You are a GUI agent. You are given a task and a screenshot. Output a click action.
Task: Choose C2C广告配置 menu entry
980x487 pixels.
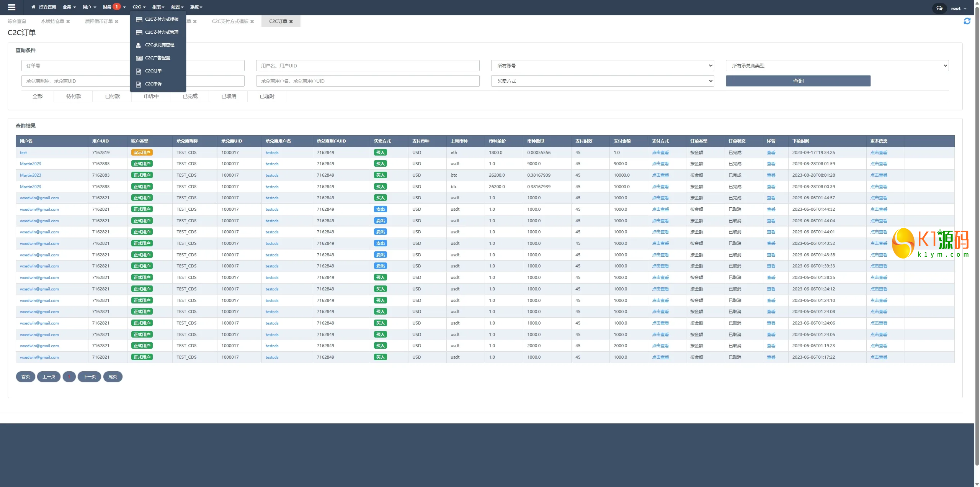157,58
